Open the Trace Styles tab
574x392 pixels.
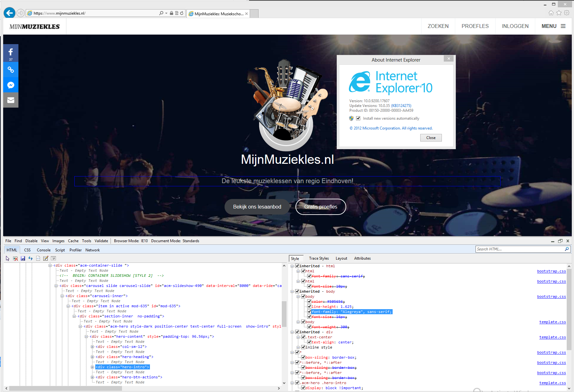[x=319, y=258]
